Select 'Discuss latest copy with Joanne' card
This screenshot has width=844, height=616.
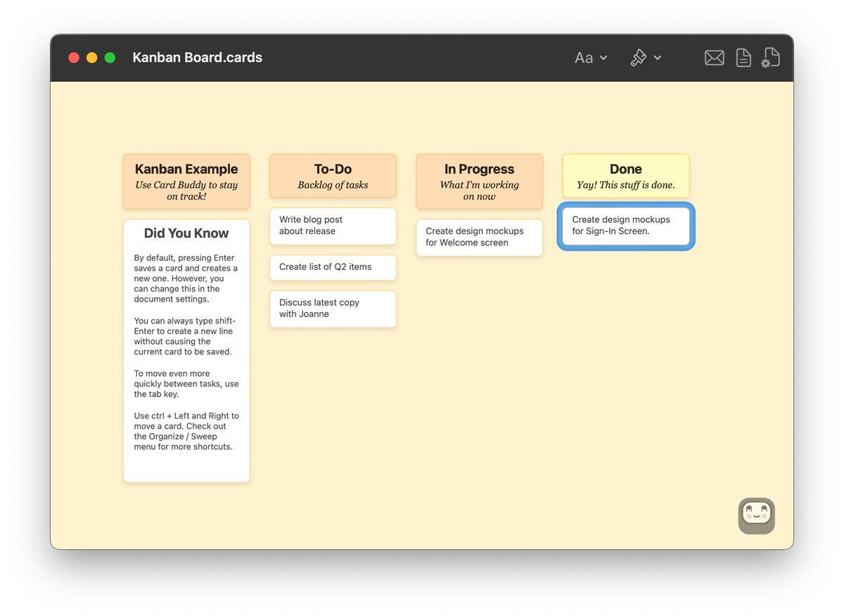click(x=333, y=309)
